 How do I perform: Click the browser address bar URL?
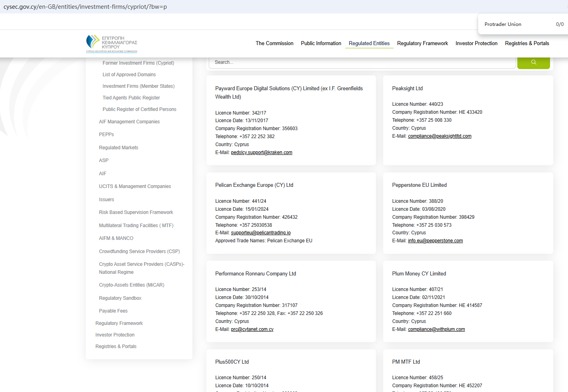85,7
